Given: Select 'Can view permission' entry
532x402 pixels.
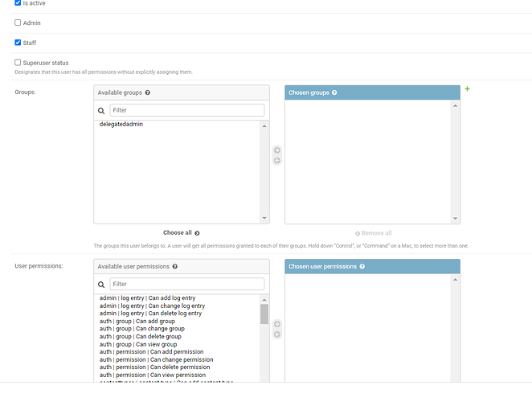Looking at the screenshot, I should click(x=153, y=375).
